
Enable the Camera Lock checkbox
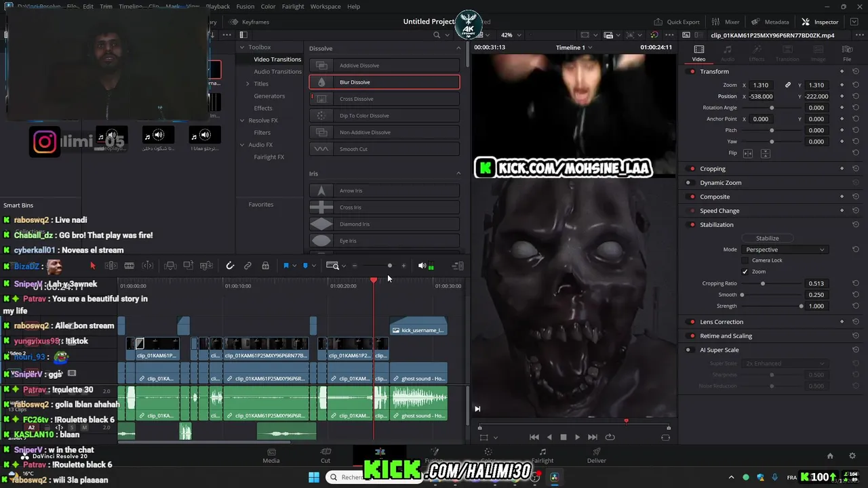pos(745,260)
